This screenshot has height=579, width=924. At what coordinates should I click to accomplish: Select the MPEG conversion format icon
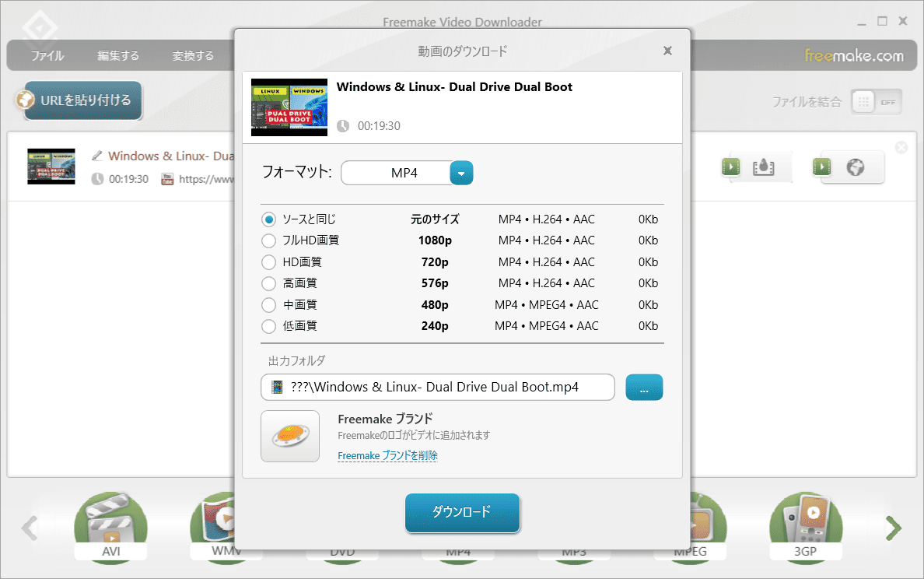[x=709, y=527]
